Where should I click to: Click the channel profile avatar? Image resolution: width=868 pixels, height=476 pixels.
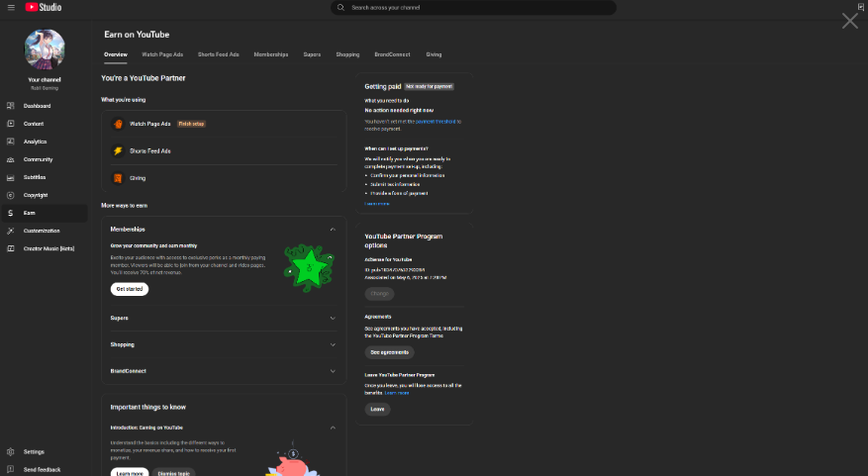(x=45, y=49)
